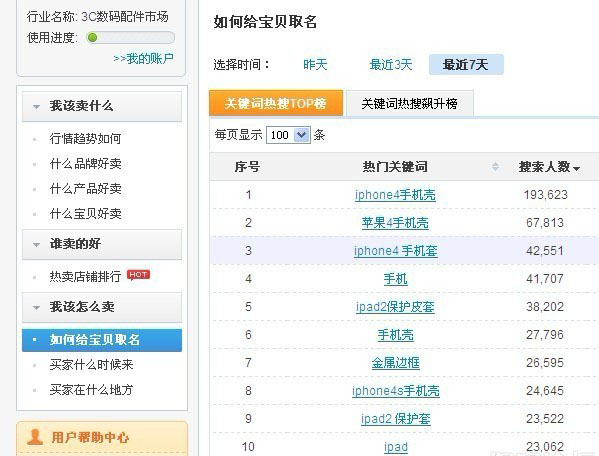Viewport: 599px width, 456px height.
Task: Click search count 193,623
Action: (x=546, y=195)
